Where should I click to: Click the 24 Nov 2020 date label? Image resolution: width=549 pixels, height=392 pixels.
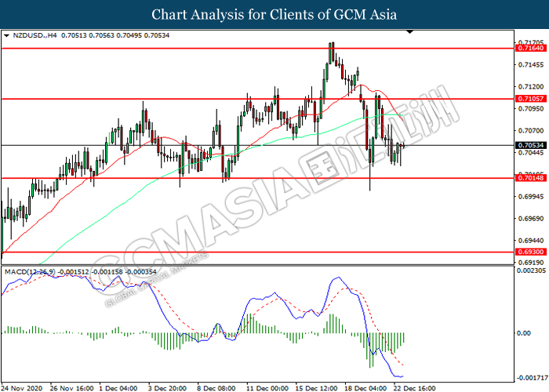coord(22,388)
